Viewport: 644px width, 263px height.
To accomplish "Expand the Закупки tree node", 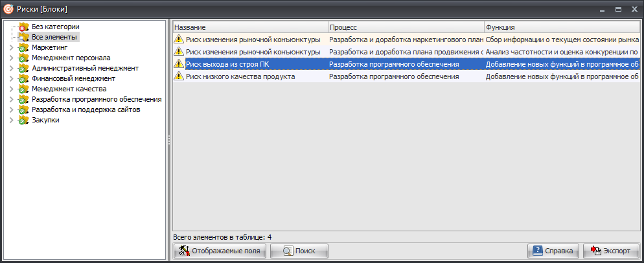I will pyautogui.click(x=11, y=120).
